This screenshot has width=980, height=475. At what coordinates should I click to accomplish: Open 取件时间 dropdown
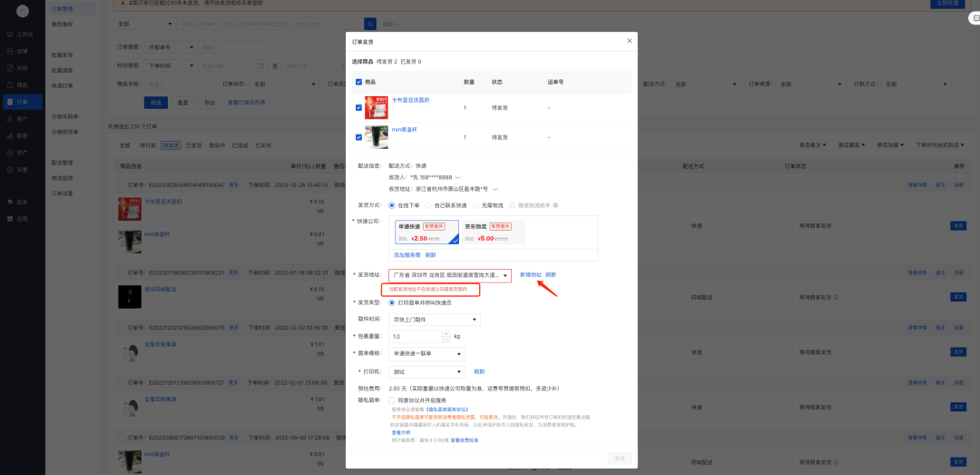click(435, 320)
